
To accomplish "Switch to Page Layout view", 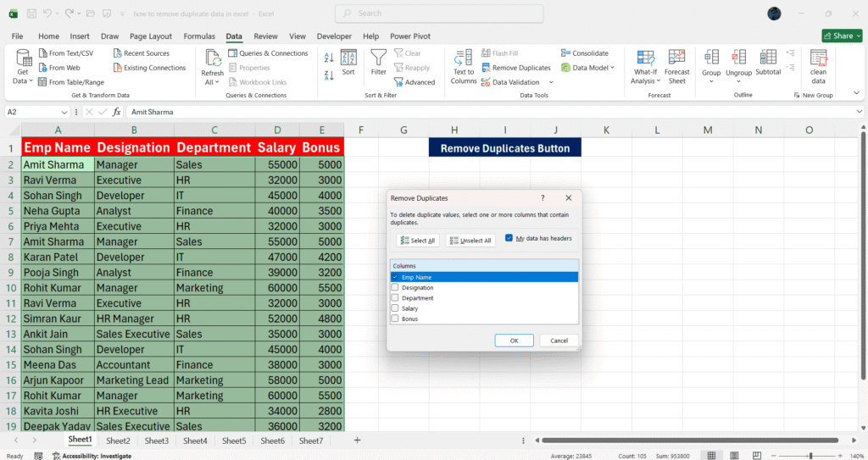I will (734, 456).
